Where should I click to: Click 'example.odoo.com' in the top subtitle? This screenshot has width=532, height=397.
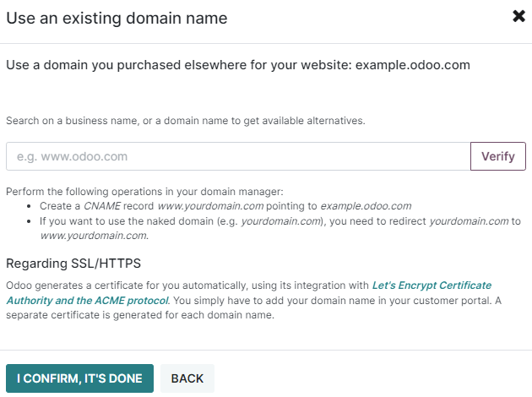tap(412, 64)
